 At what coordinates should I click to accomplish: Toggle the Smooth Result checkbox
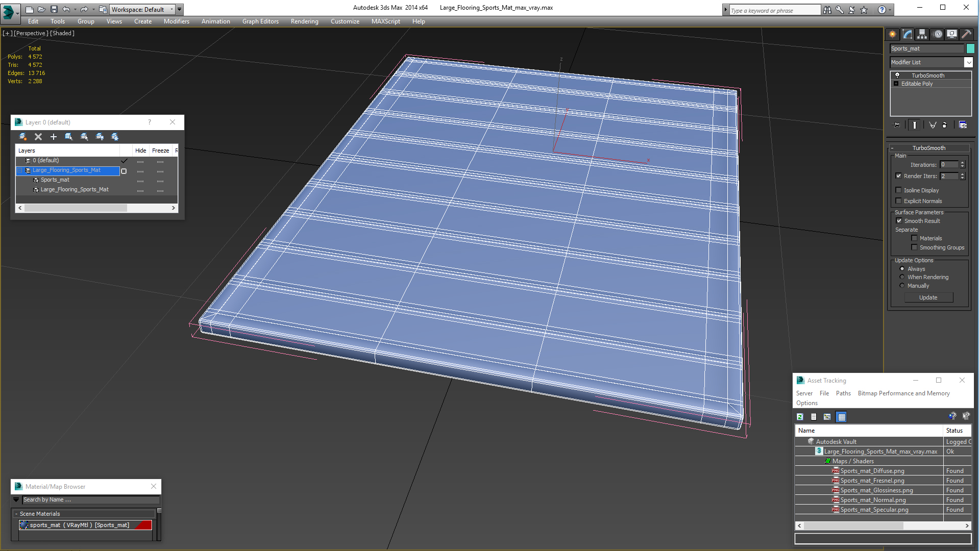(x=899, y=220)
